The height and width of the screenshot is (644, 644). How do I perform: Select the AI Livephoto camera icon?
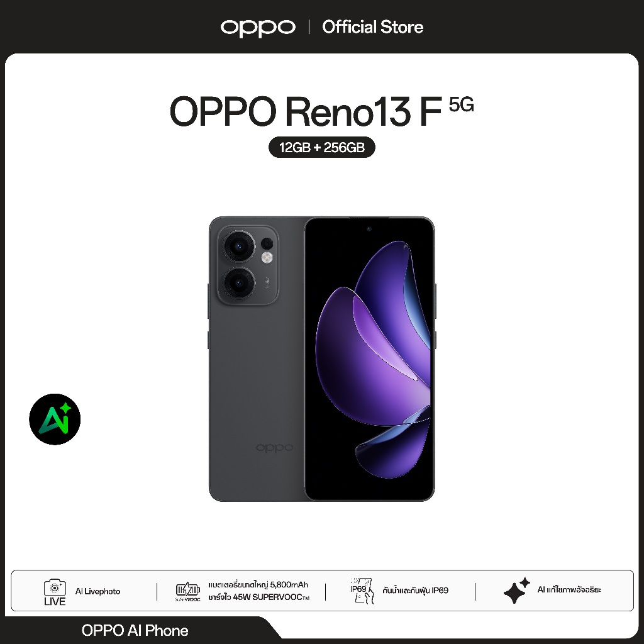click(55, 592)
